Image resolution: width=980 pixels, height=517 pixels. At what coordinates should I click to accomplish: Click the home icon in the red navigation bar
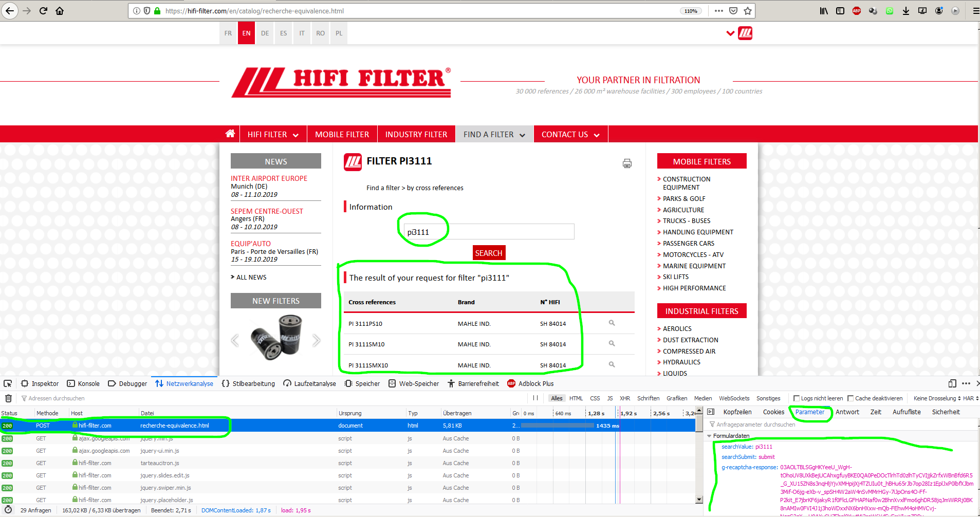pyautogui.click(x=230, y=134)
